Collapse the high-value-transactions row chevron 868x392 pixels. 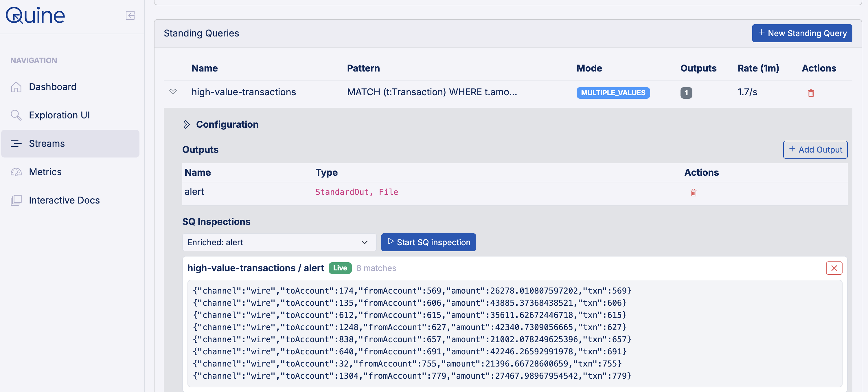(173, 92)
